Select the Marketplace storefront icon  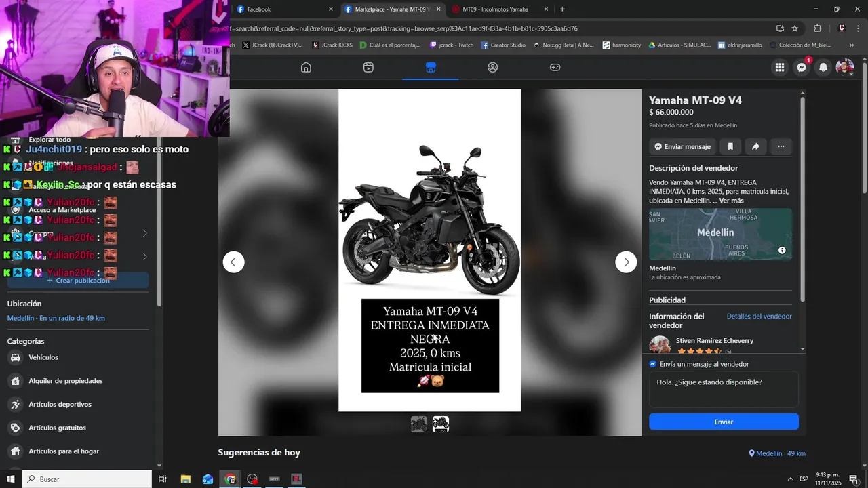[431, 67]
